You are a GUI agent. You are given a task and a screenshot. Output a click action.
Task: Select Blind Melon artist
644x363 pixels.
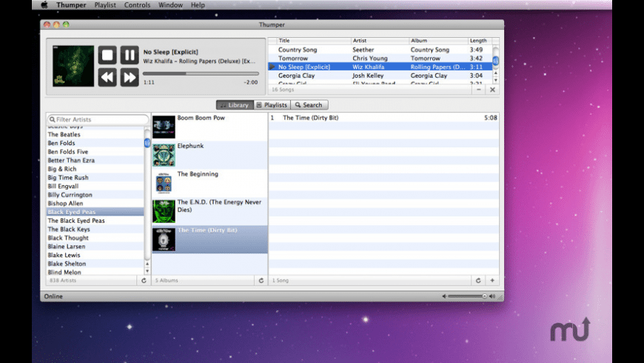tap(95, 272)
